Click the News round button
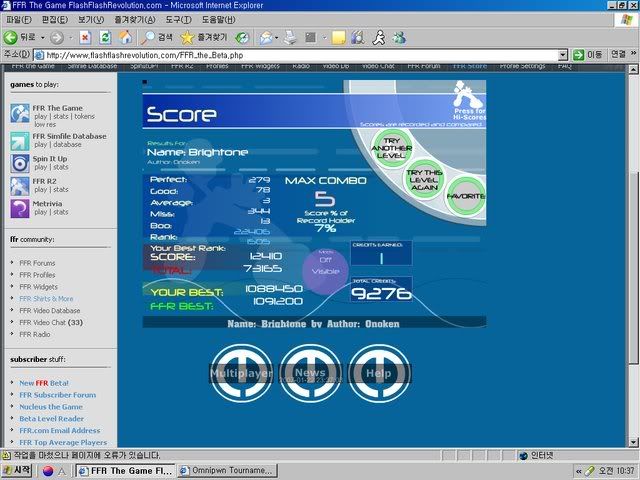The image size is (640, 480). click(310, 373)
